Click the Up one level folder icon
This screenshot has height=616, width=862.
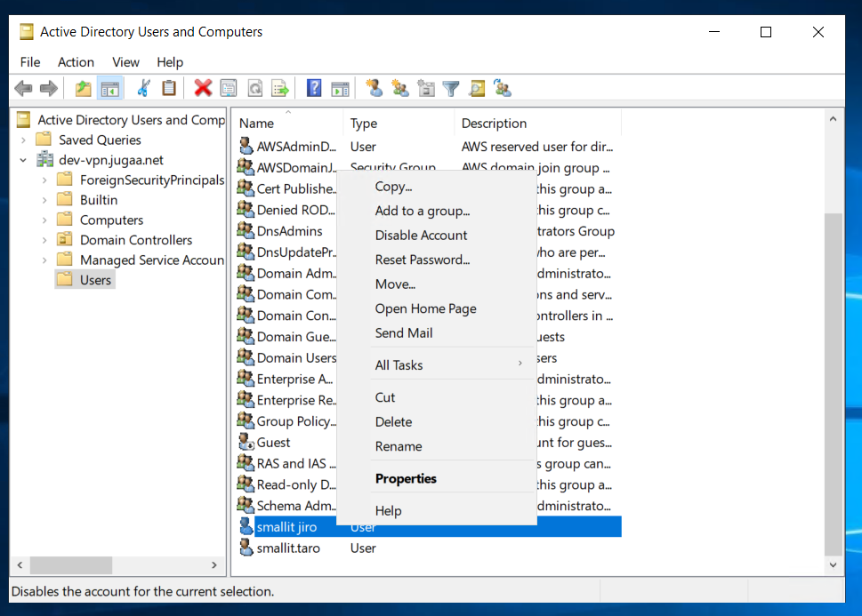pyautogui.click(x=83, y=88)
